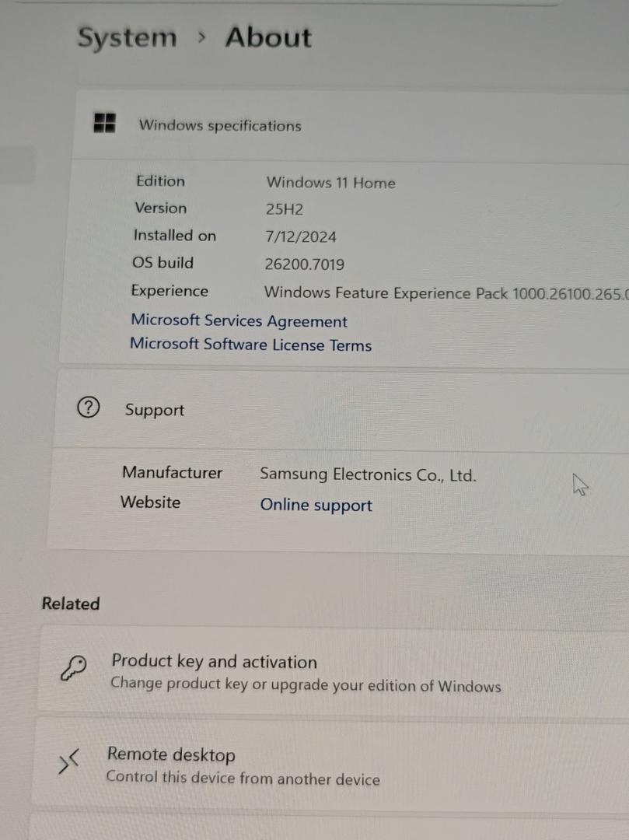This screenshot has width=629, height=840.
Task: Click the question mark Support icon
Action: tap(89, 407)
